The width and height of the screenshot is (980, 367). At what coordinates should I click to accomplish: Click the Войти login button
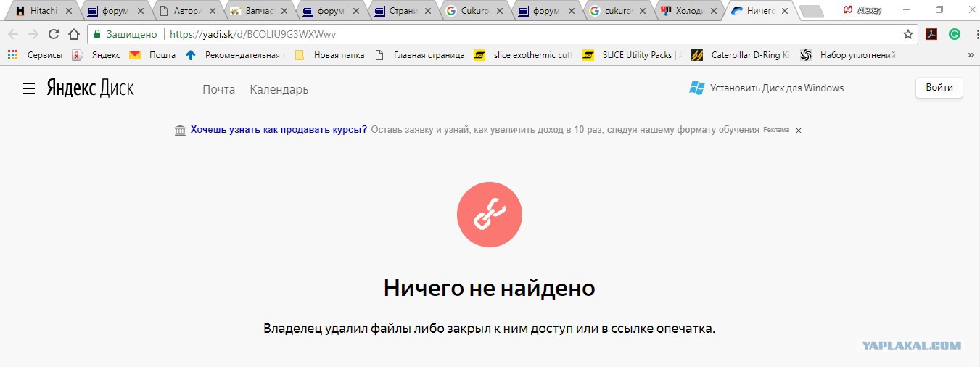coord(939,88)
